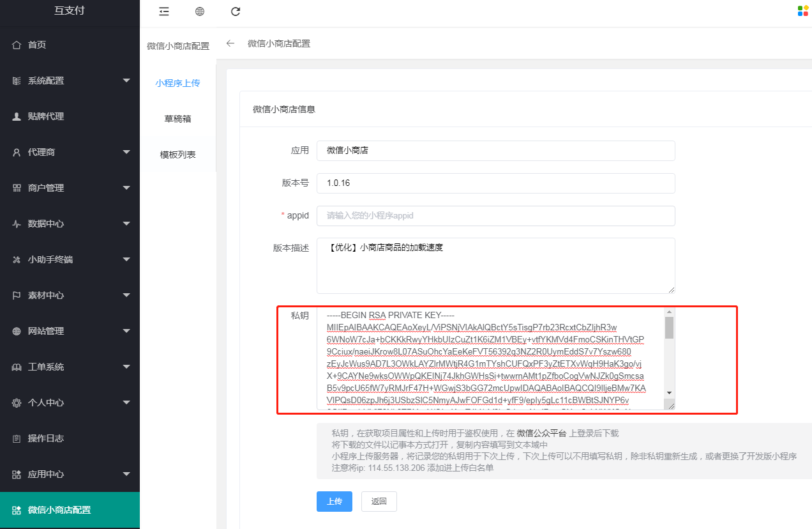Click the 微信小商店配置 sidebar icon

click(17, 510)
